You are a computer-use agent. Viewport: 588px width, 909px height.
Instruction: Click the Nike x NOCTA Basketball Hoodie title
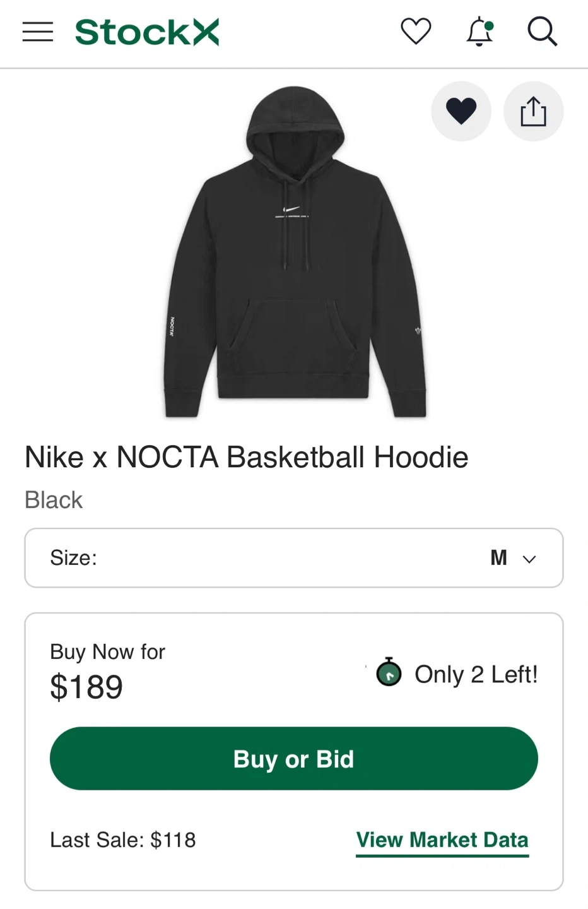tap(246, 457)
